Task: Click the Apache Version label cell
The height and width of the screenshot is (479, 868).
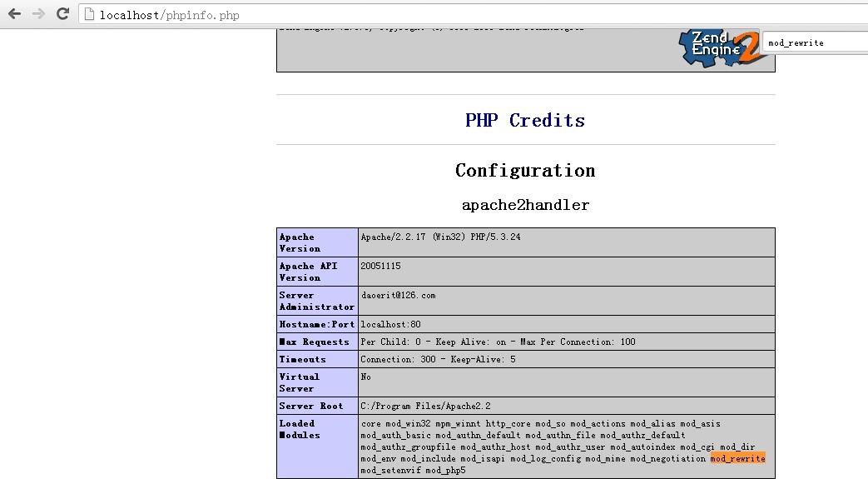Action: (x=317, y=242)
